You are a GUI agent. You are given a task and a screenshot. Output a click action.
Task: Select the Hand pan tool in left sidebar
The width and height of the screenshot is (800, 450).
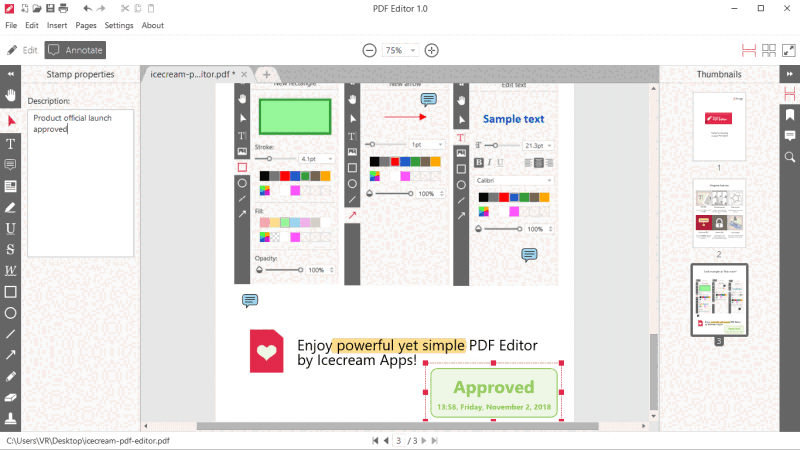pos(10,95)
